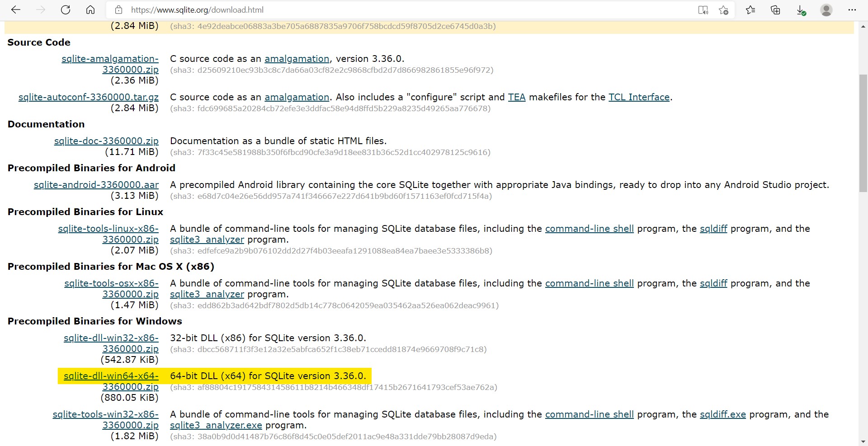Open the favorites list
Viewport: 868px width, 446px height.
750,10
